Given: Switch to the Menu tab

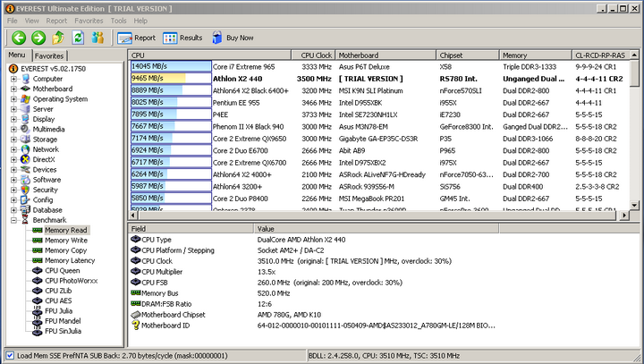Looking at the screenshot, I should click(x=17, y=55).
